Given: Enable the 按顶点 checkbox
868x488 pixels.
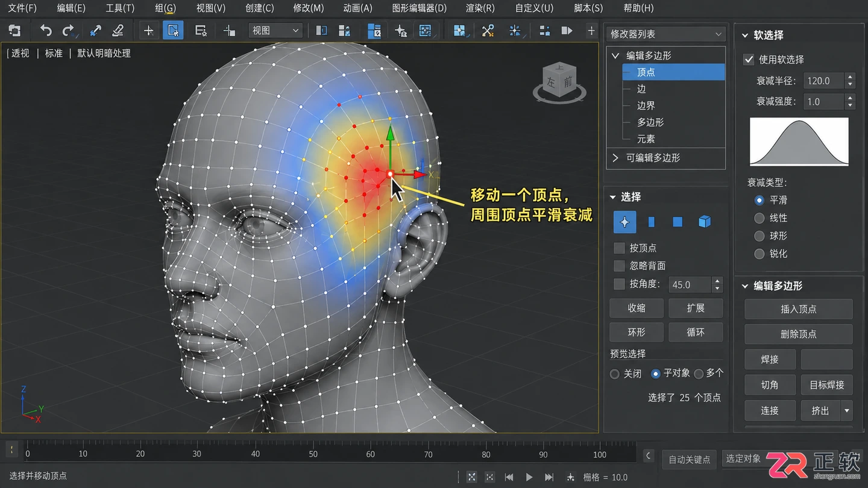Looking at the screenshot, I should [619, 248].
